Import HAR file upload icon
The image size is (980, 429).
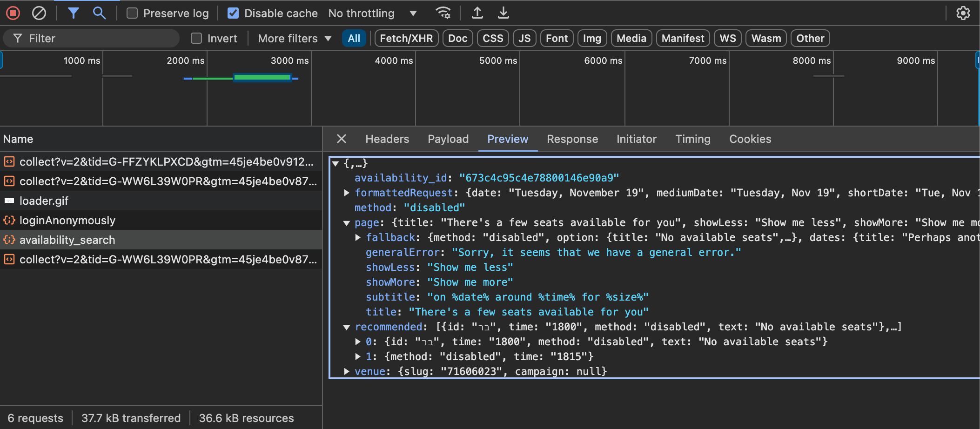[x=477, y=13]
